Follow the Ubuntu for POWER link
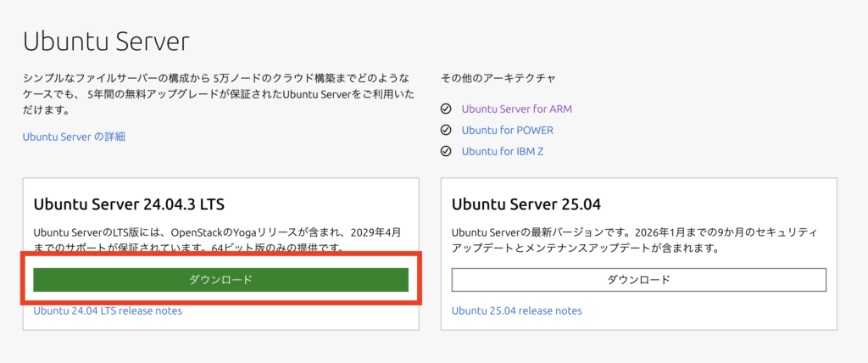The image size is (868, 363). [x=507, y=131]
